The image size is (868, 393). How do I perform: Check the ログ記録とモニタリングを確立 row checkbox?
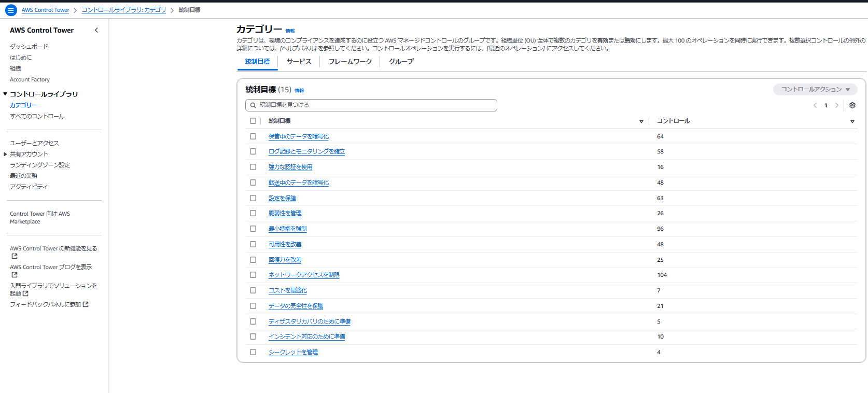[253, 151]
